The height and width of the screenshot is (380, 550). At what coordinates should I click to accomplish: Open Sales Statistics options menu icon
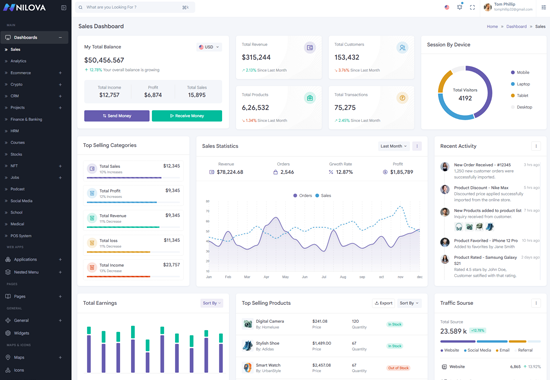coord(417,146)
